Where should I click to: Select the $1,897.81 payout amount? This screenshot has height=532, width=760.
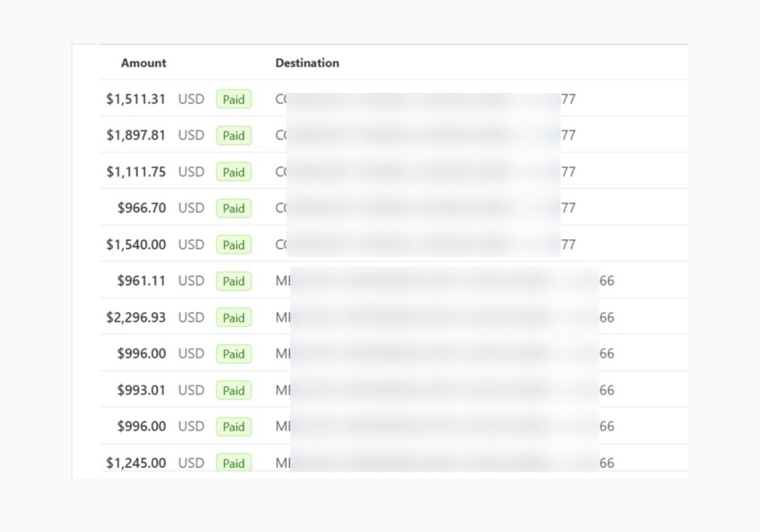pos(136,135)
